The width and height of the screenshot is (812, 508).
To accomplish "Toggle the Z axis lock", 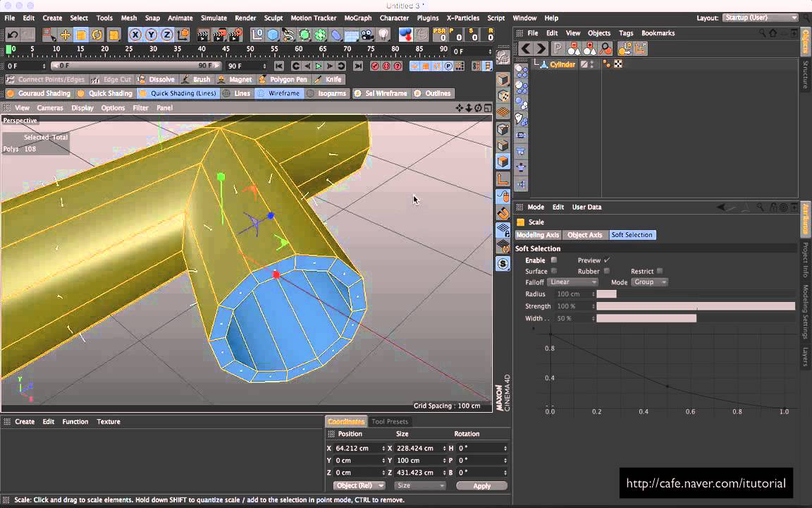I will coord(167,35).
